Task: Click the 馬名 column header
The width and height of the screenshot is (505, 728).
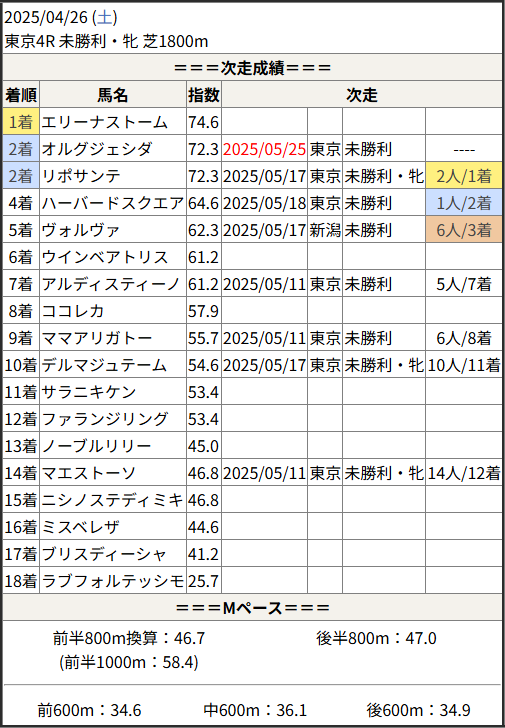Action: click(113, 95)
